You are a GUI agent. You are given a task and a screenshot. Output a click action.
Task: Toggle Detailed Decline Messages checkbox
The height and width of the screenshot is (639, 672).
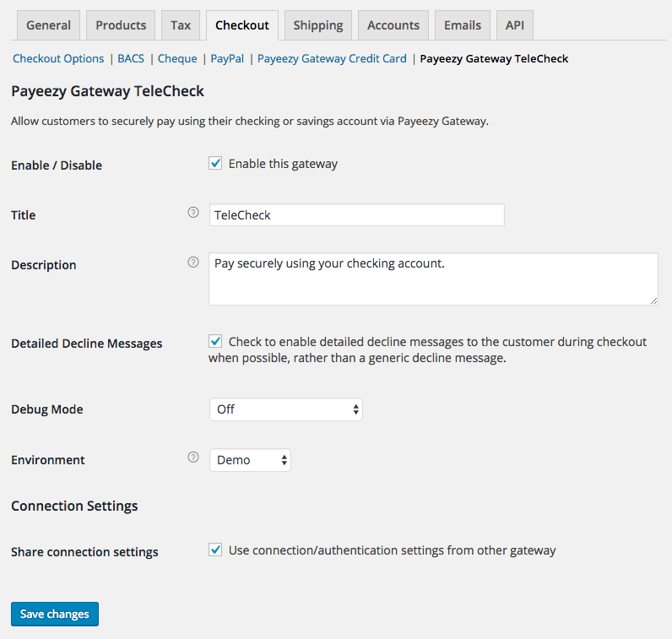click(x=215, y=341)
